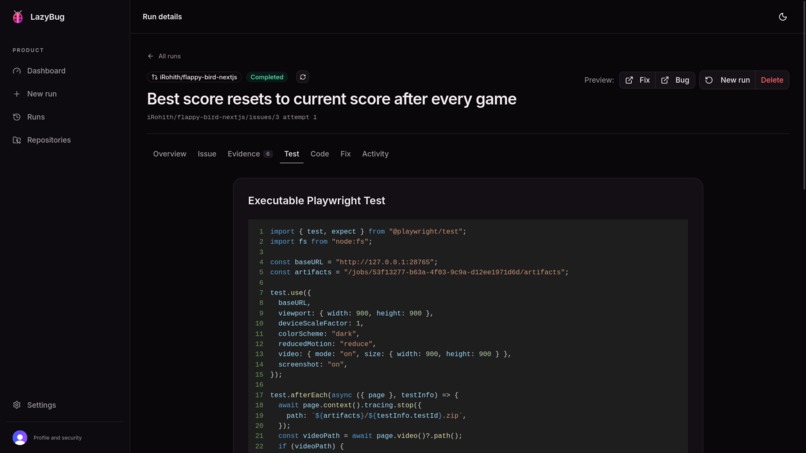Click the Repositories folder icon

click(17, 140)
